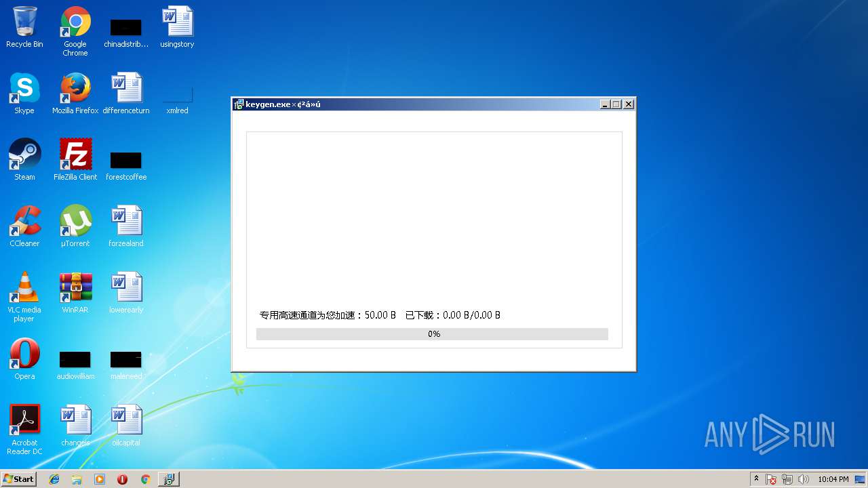This screenshot has width=868, height=488.
Task: Select the xmlred desktop file
Action: point(177,100)
